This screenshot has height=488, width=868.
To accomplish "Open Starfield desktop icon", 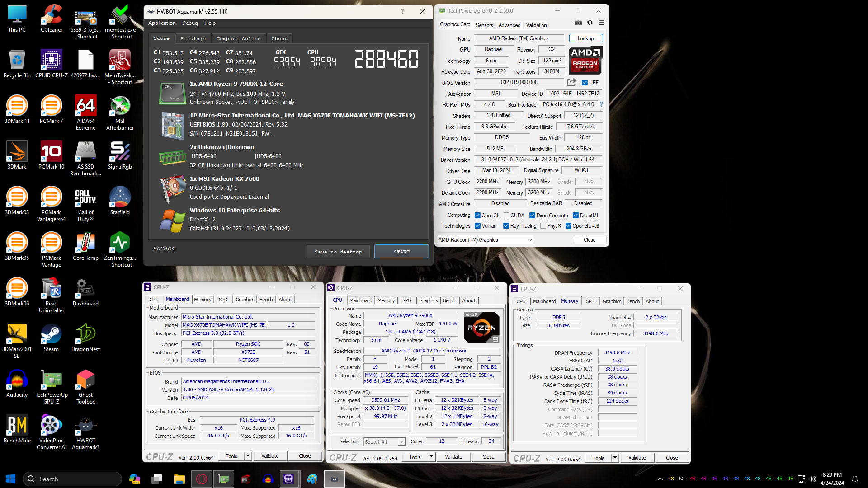I will 120,201.
